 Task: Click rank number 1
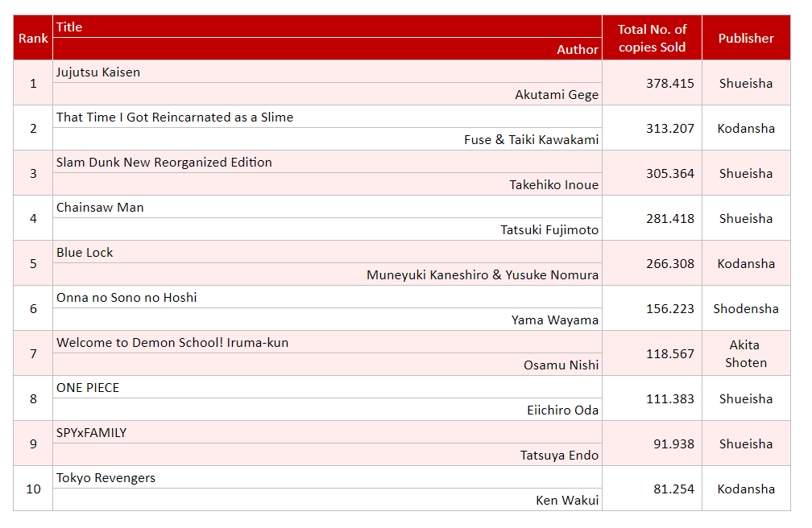(33, 84)
